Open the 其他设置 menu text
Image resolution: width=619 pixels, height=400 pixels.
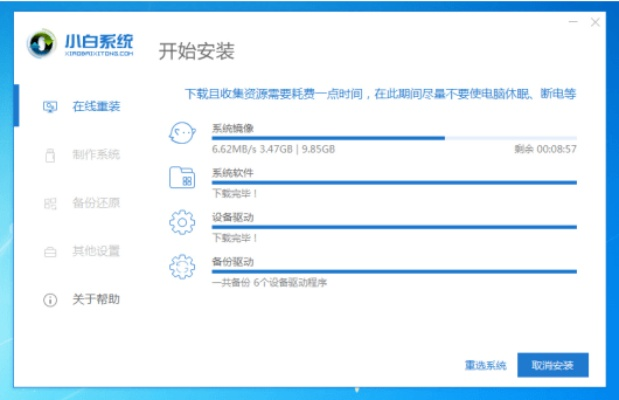[x=96, y=251]
